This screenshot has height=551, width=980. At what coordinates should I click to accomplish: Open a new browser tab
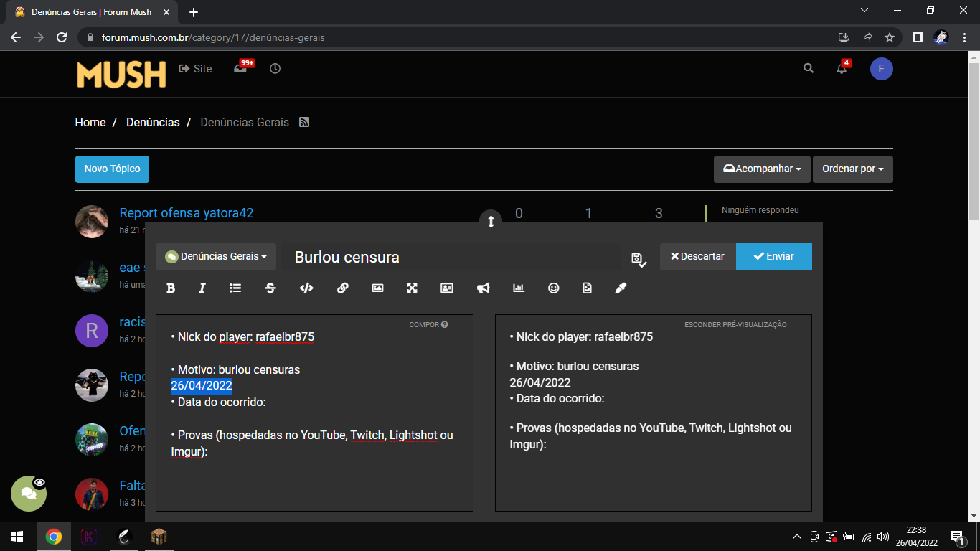pyautogui.click(x=194, y=12)
